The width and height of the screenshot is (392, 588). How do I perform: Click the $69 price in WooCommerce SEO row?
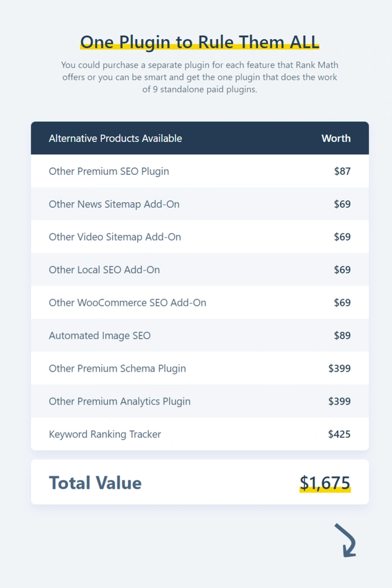pos(342,302)
